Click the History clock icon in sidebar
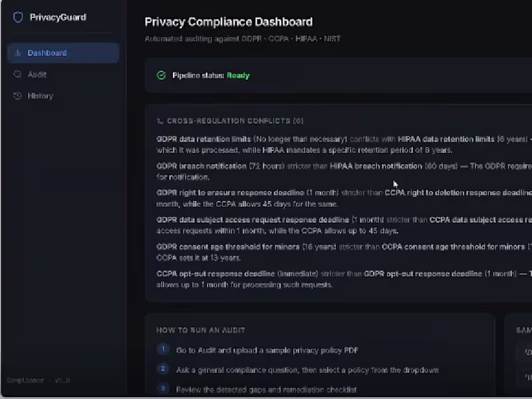This screenshot has width=532, height=399. (x=18, y=96)
